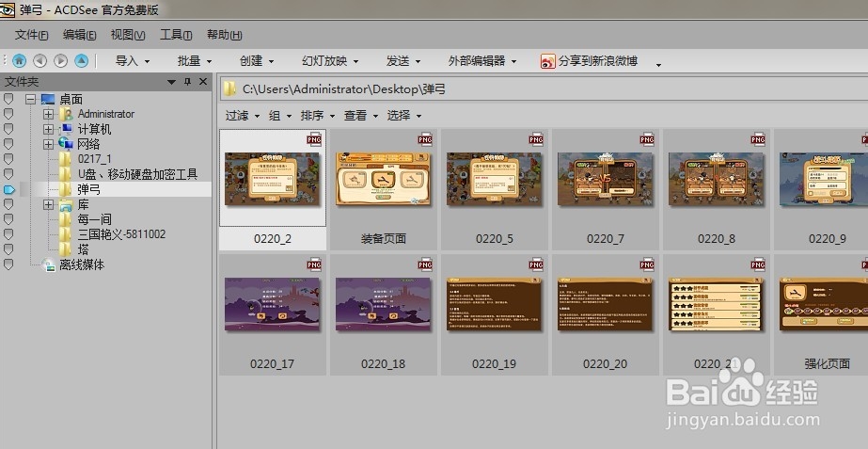Open the 批量 dropdown
Screen dimensions: 868x449
pyautogui.click(x=195, y=61)
